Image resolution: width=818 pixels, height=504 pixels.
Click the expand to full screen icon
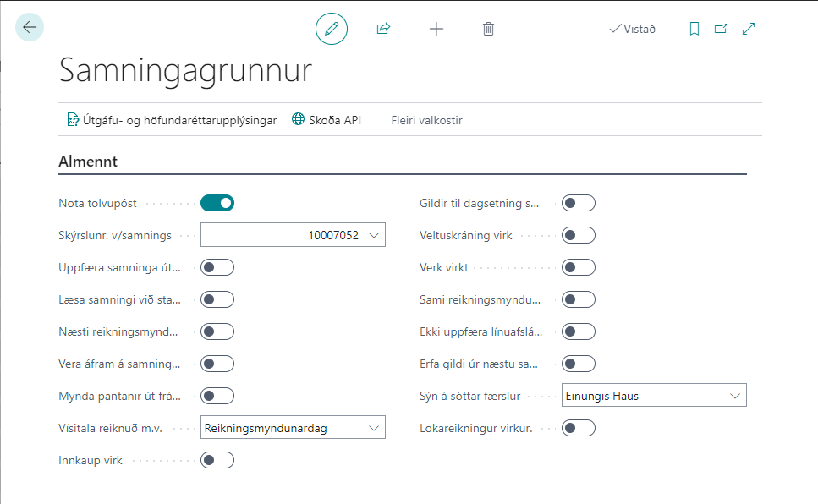click(749, 29)
